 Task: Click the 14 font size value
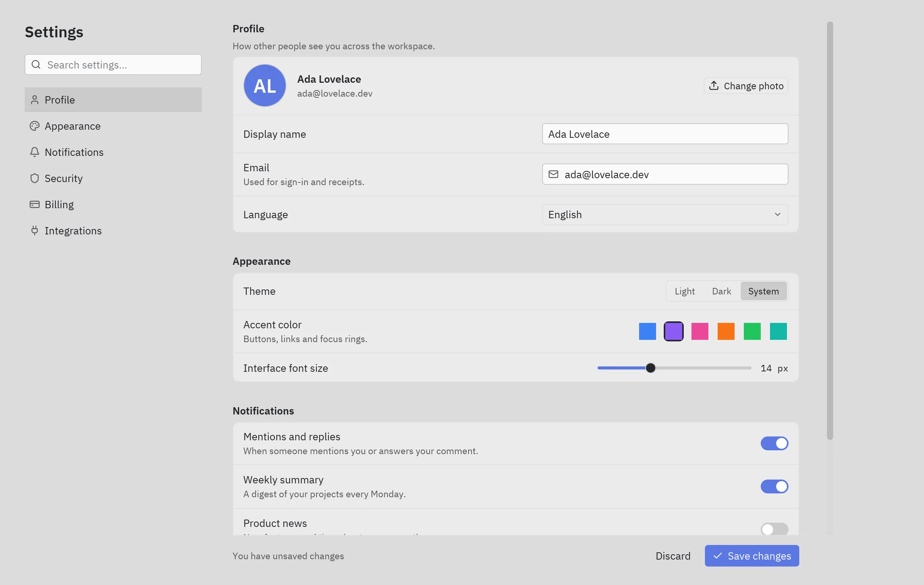pyautogui.click(x=766, y=368)
